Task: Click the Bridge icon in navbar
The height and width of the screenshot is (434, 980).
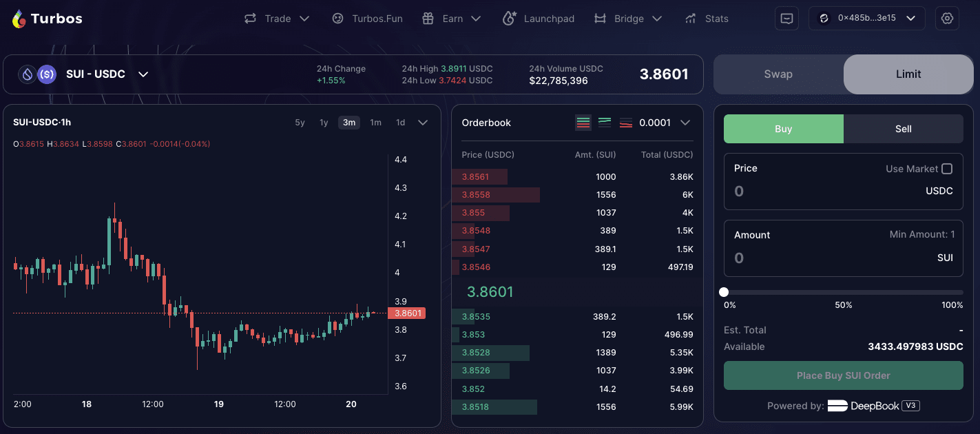Action: tap(600, 19)
